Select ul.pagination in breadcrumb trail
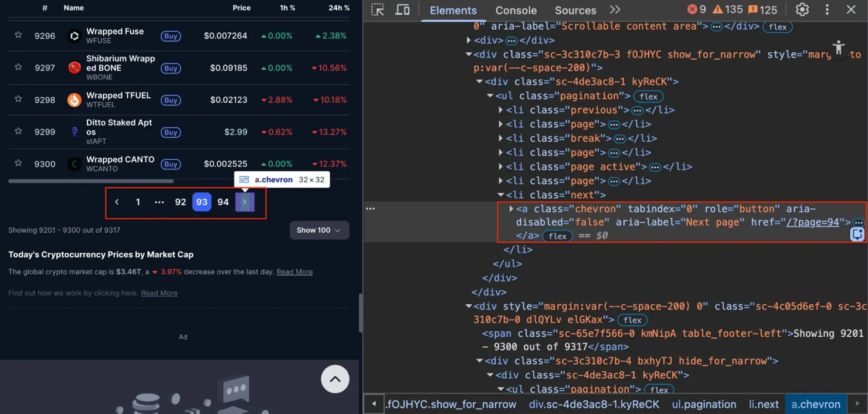 pyautogui.click(x=704, y=404)
